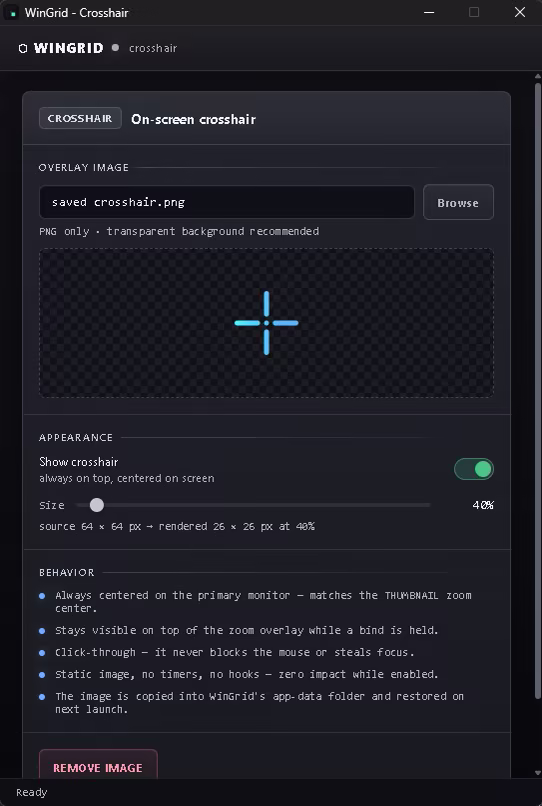The width and height of the screenshot is (542, 806).
Task: Click the maximize window button
Action: pyautogui.click(x=474, y=12)
